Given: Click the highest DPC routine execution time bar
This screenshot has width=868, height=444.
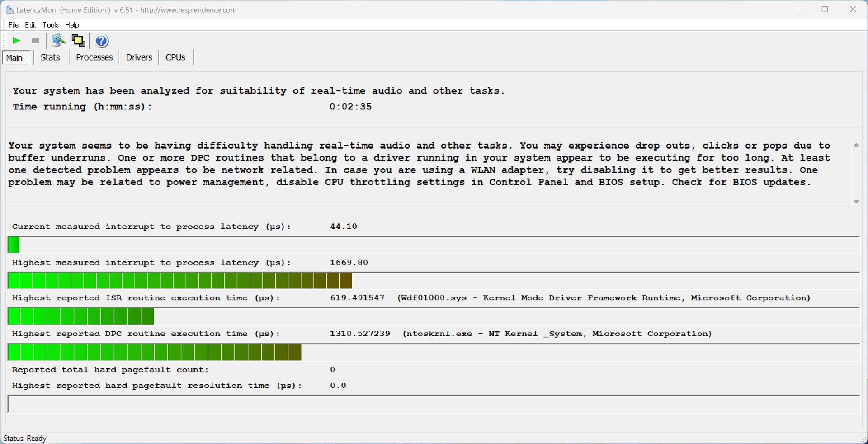Looking at the screenshot, I should click(x=434, y=352).
